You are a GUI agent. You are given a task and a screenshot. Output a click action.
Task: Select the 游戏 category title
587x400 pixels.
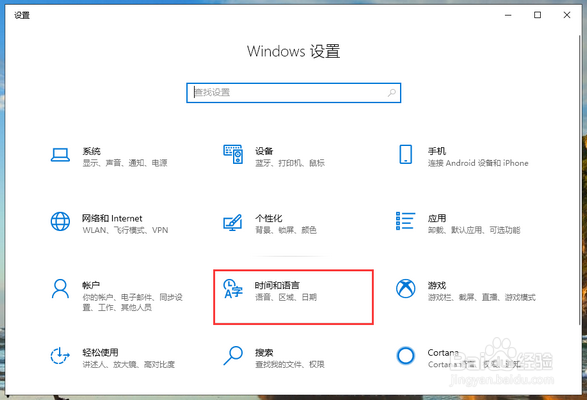point(437,285)
